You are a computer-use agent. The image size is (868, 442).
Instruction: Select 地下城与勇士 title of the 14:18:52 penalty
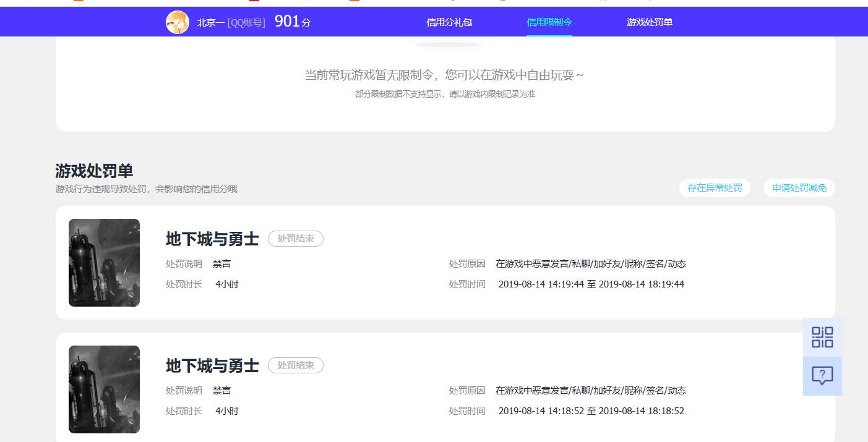pos(212,365)
